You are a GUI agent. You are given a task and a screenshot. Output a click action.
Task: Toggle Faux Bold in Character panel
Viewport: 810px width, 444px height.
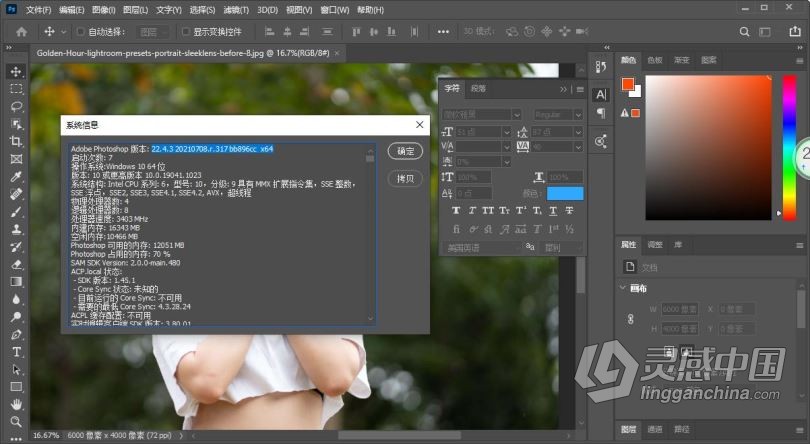tap(456, 210)
